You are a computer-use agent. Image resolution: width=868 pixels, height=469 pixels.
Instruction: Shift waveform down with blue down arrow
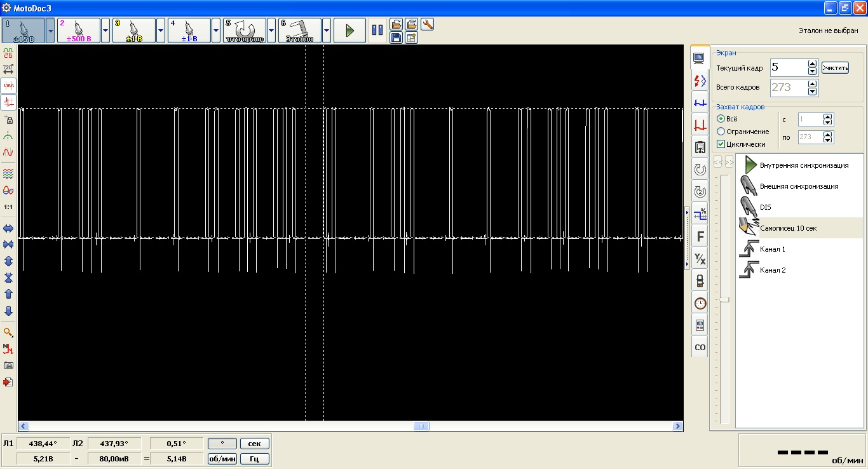(8, 311)
